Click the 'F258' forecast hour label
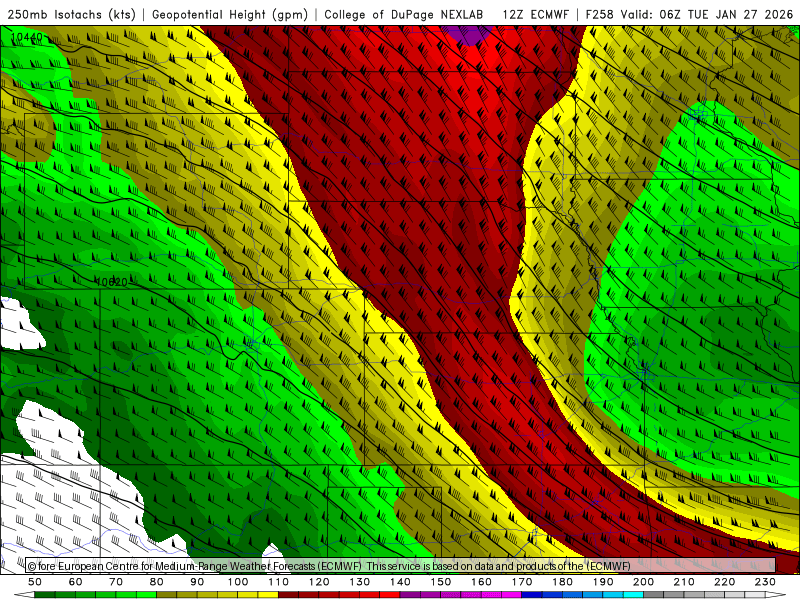 (601, 15)
